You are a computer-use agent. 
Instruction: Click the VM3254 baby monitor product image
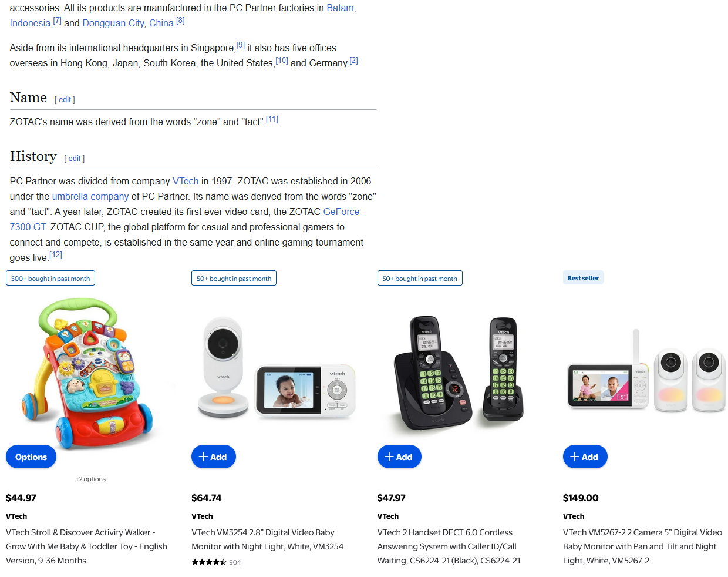tap(277, 367)
